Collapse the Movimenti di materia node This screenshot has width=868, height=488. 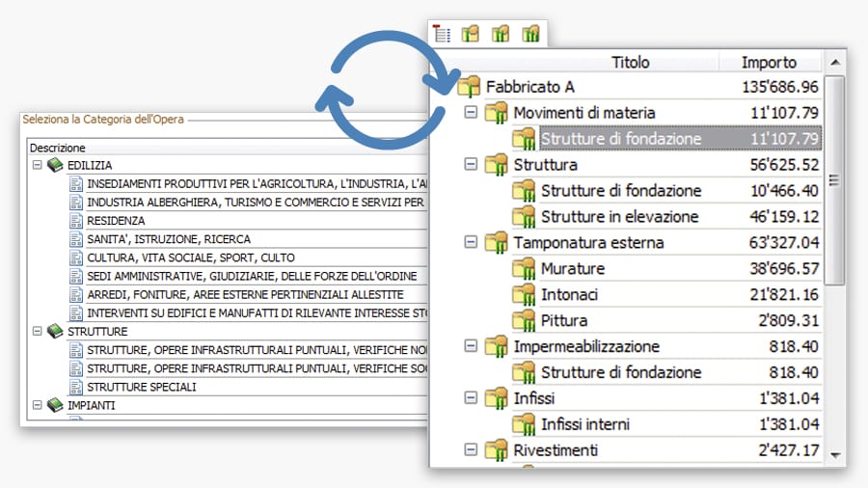click(471, 113)
